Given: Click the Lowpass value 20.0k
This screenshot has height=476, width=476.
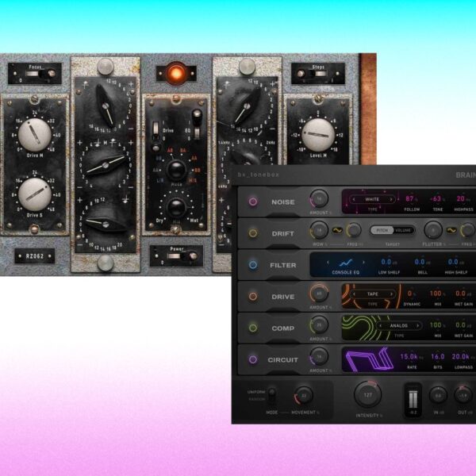Looking at the screenshot, I should pos(460,356).
